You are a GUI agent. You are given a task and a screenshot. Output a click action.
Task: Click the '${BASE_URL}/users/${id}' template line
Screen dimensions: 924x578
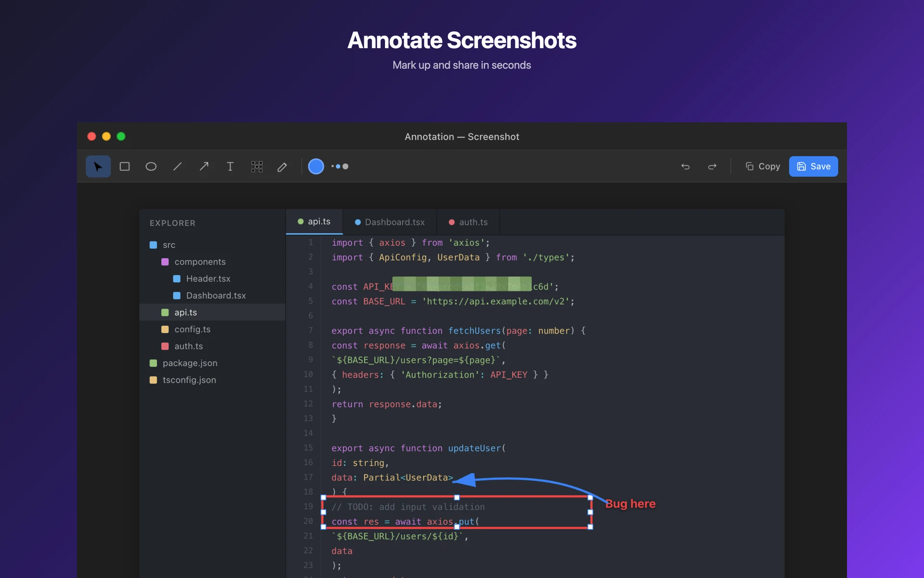pyautogui.click(x=400, y=536)
